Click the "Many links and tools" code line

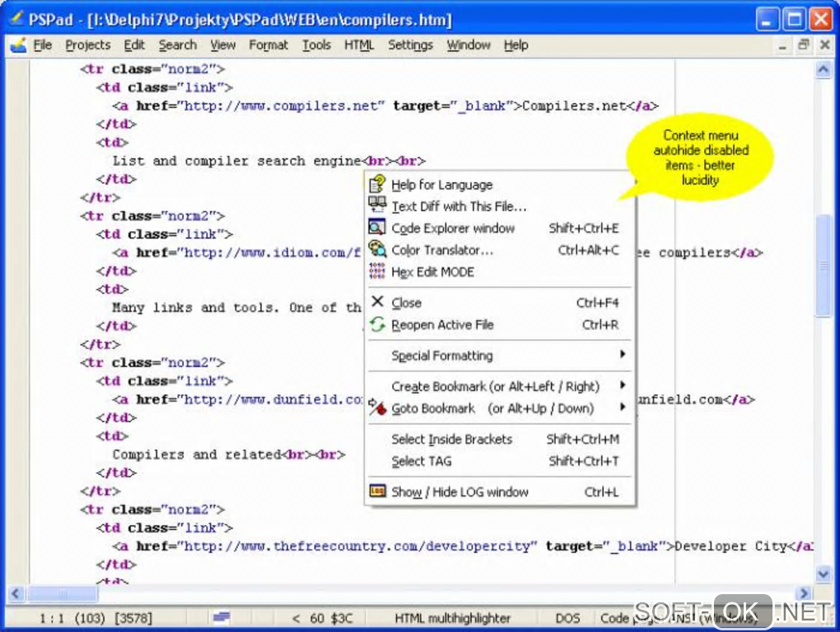pos(236,307)
